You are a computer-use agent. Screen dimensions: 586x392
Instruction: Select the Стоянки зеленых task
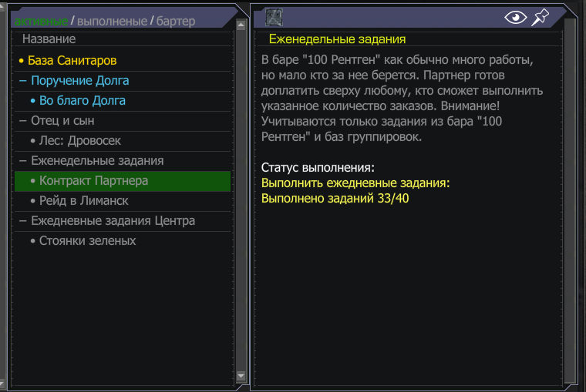(87, 241)
